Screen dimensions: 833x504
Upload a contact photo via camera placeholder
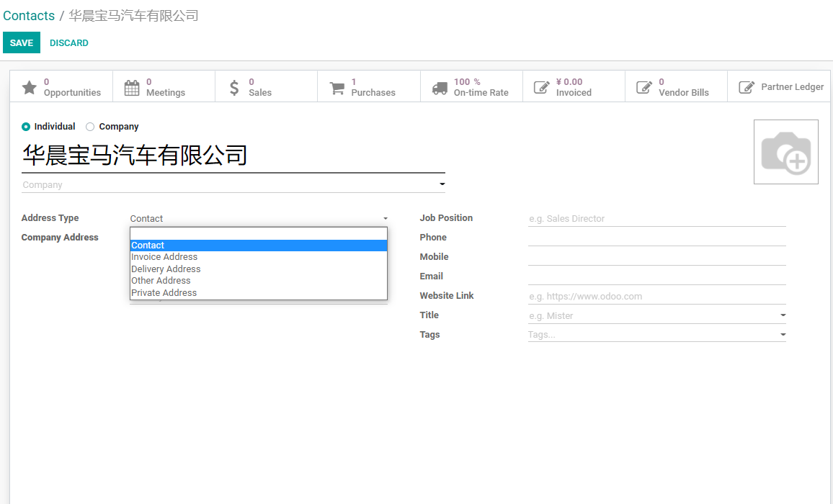(x=785, y=152)
